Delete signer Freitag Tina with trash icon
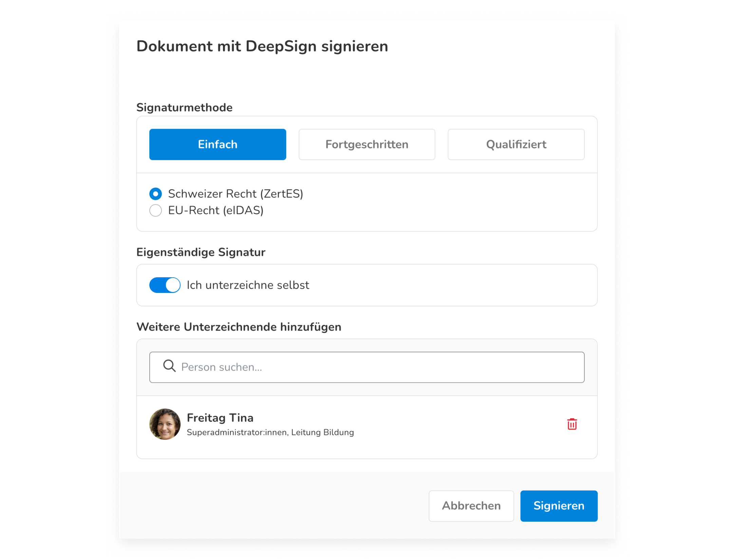This screenshot has width=733, height=560. pyautogui.click(x=572, y=424)
